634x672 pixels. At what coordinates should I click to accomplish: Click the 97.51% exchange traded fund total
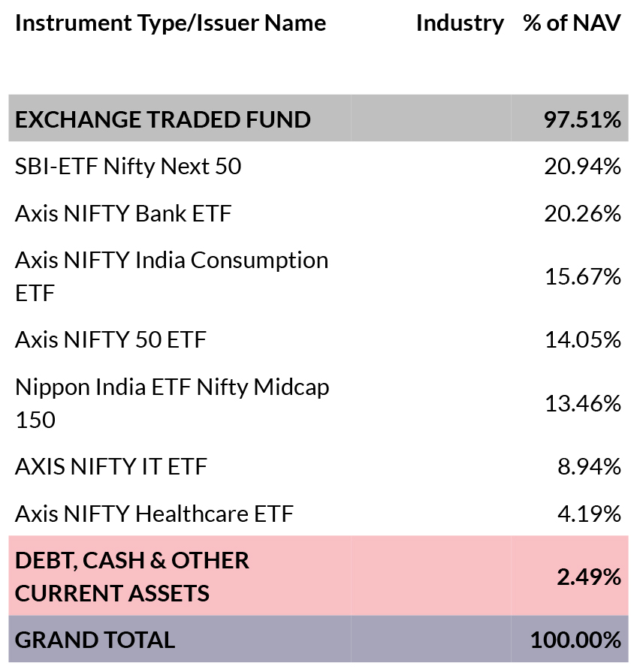[x=582, y=119]
